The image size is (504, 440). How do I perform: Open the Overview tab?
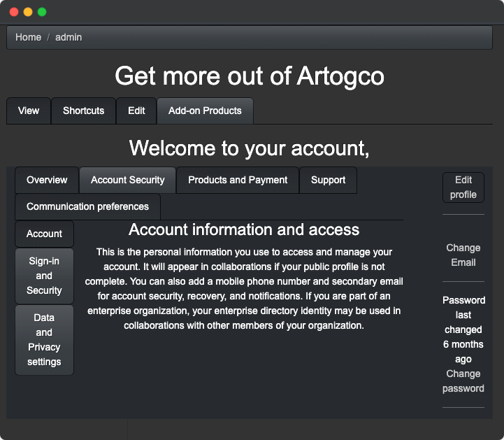[x=47, y=180]
